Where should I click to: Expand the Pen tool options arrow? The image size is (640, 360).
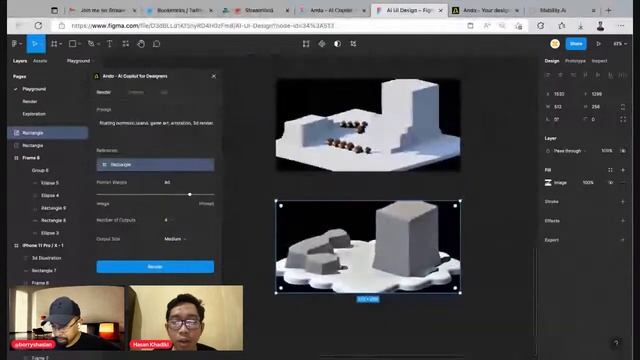[x=98, y=44]
